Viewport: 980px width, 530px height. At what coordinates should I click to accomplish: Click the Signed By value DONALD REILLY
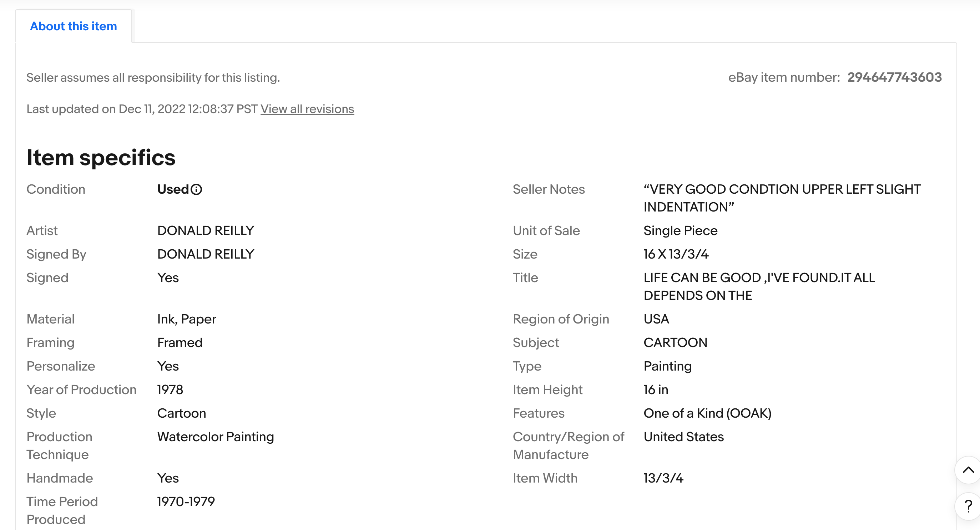206,254
